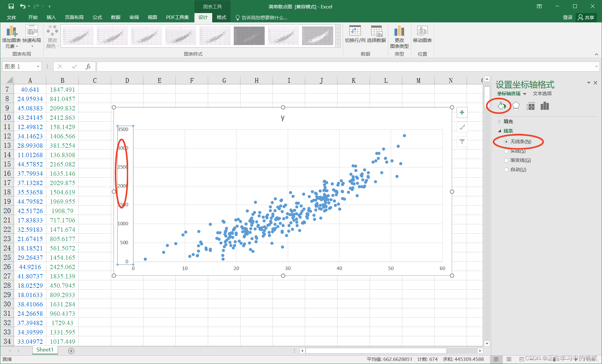This screenshot has width=602, height=364.
Task: Click the chart filter funnel button
Action: 462,142
